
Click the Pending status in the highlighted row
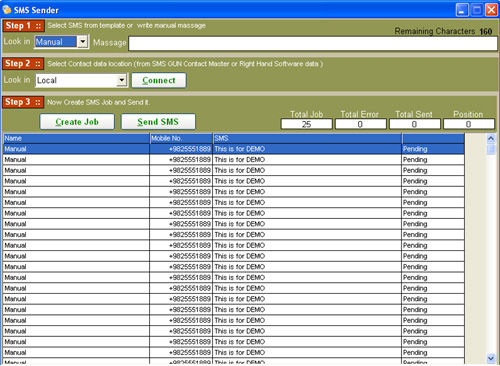point(433,149)
